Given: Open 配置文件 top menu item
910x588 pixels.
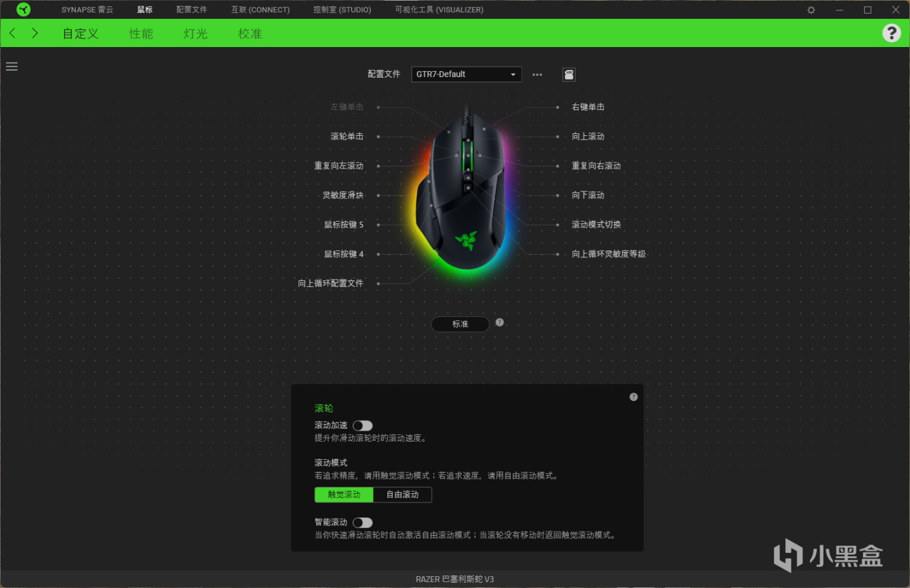Looking at the screenshot, I should point(191,10).
